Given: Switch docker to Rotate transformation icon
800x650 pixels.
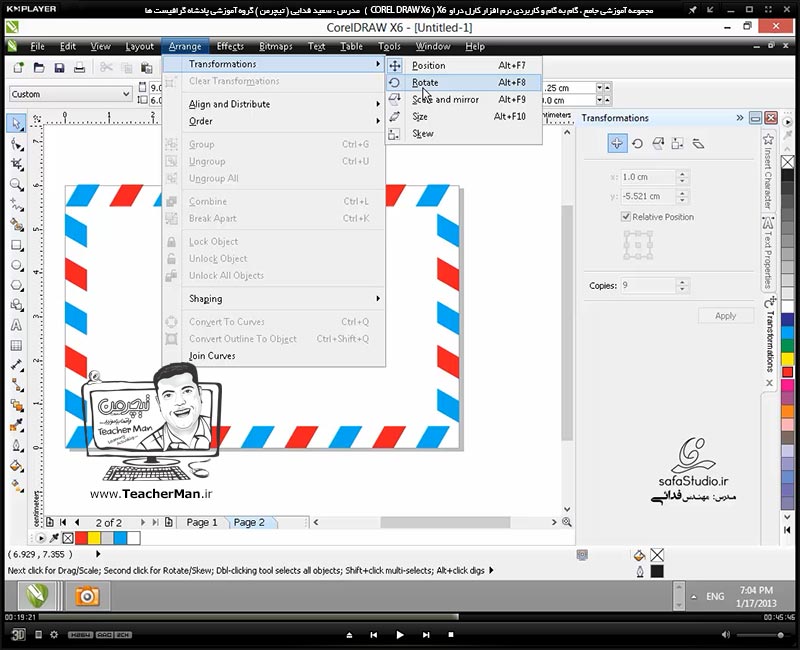Looking at the screenshot, I should coord(637,144).
